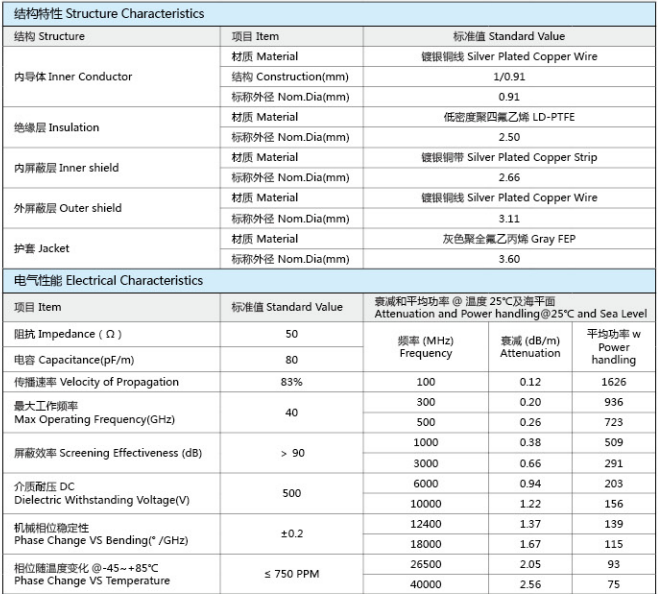Screen dimensions: 658x594
Task: Select the ≤ 750 PPM value
Action: point(292,574)
